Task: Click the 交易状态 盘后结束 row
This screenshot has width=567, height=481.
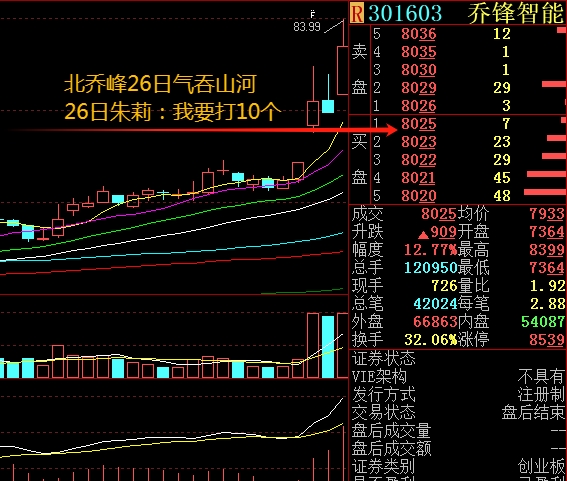Action: click(458, 412)
